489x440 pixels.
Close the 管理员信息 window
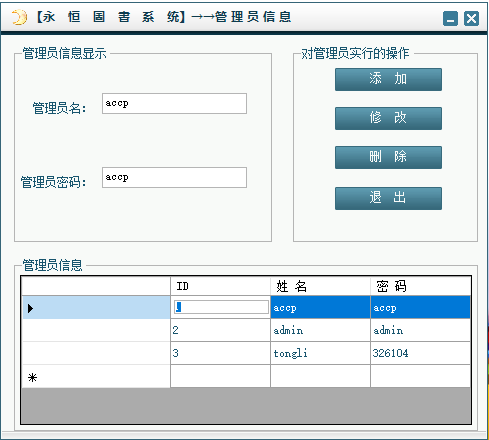coord(471,18)
